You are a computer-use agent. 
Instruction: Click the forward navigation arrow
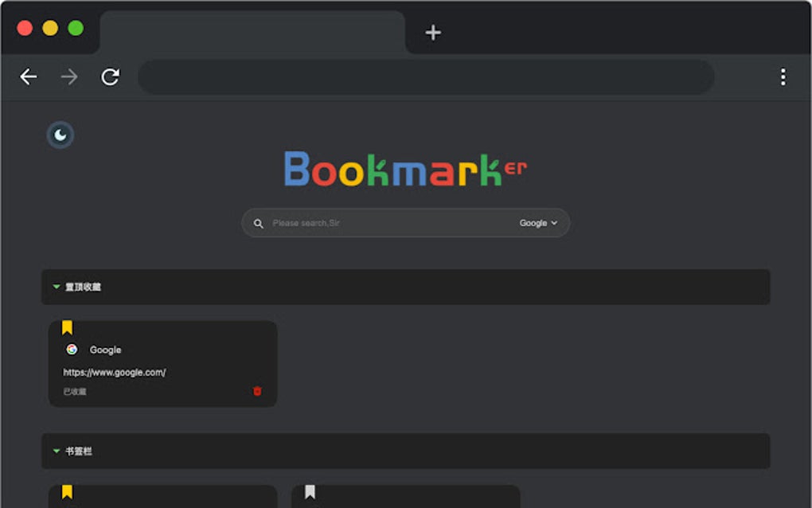69,76
